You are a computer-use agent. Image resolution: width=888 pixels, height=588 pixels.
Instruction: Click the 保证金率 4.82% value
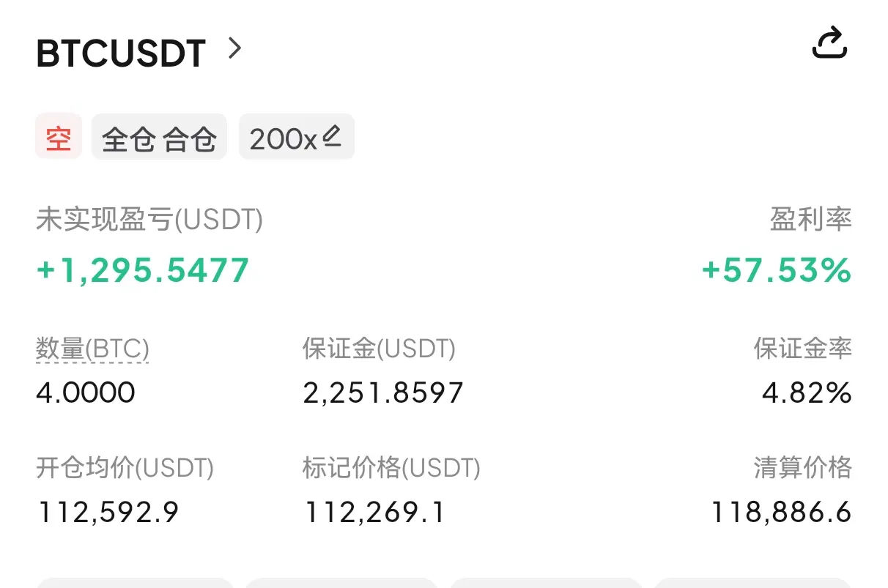[807, 393]
